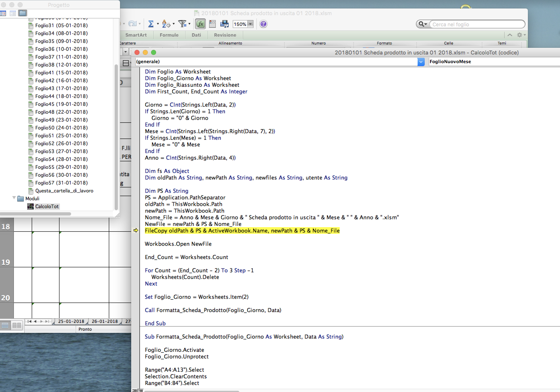Toggle folders view in Progetto panel

pos(23,13)
